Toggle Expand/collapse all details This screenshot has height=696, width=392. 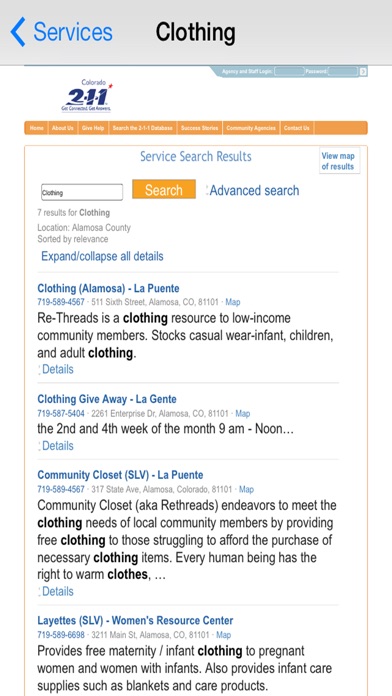coord(102,256)
